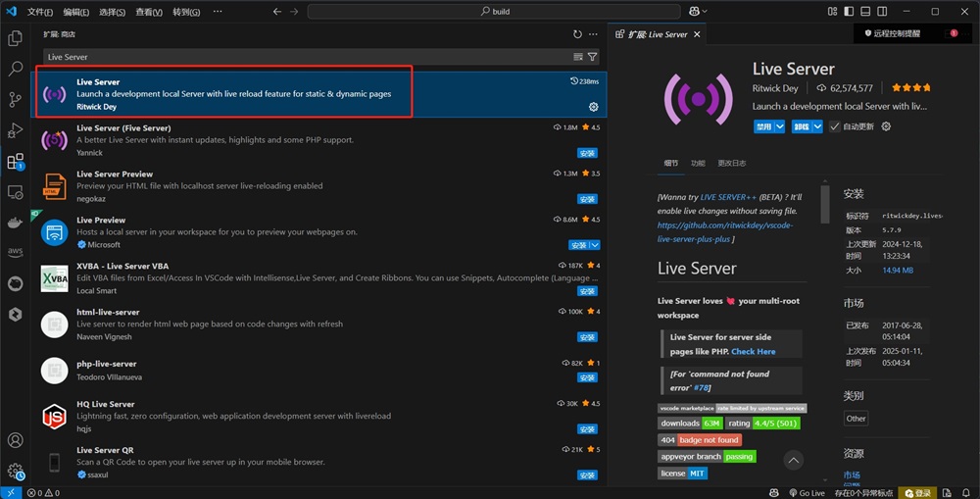Toggle the primary sidebar layout button
Image resolution: width=980 pixels, height=499 pixels.
coord(849,12)
